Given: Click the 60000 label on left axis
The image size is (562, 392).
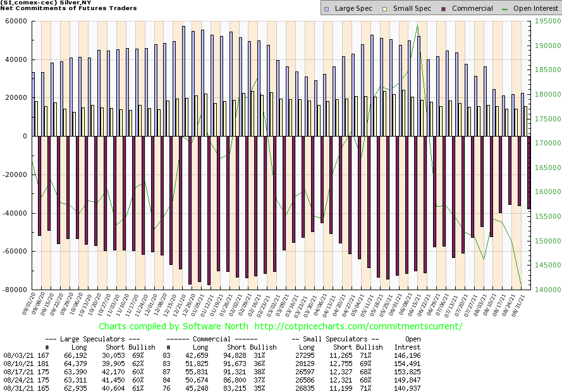Looking at the screenshot, I should pos(16,21).
